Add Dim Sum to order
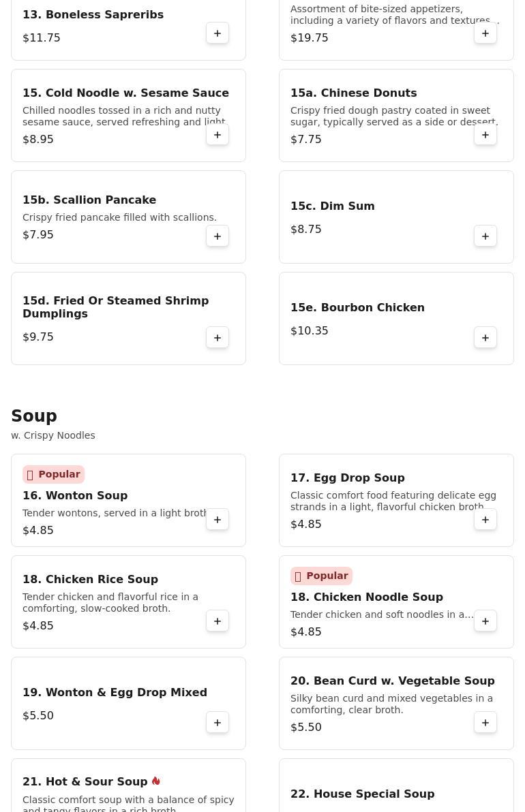The width and height of the screenshot is (525, 812). (485, 236)
